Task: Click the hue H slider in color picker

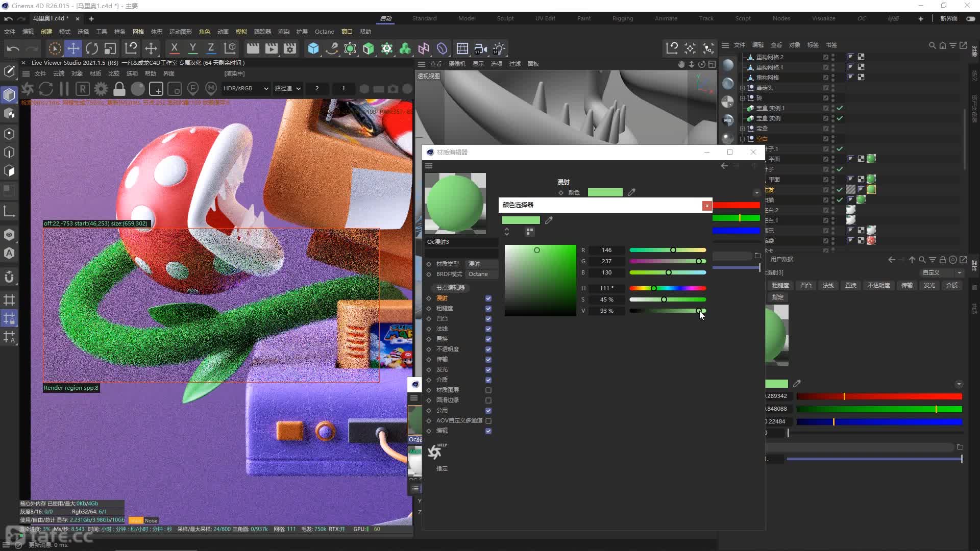Action: click(x=668, y=288)
